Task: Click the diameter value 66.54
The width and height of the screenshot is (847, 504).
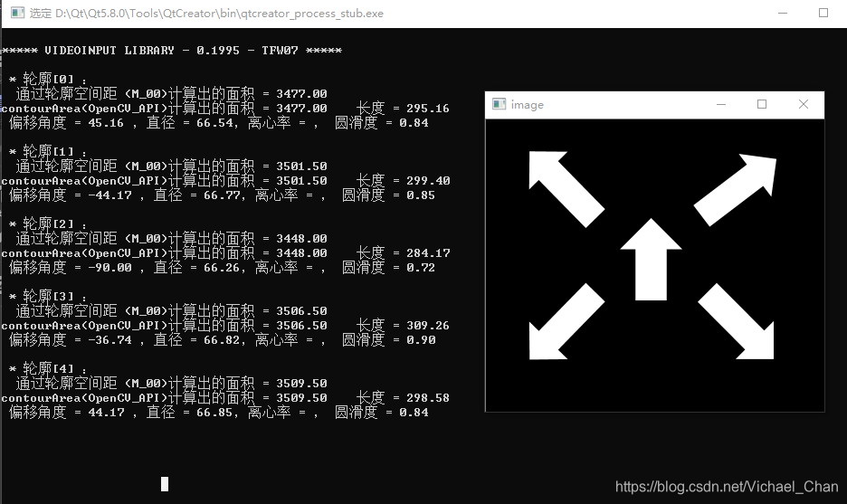Action: (x=214, y=123)
